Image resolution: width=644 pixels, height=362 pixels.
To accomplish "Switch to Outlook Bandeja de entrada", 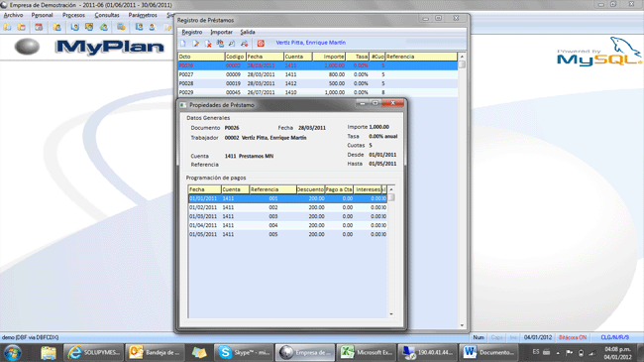I will [x=156, y=352].
